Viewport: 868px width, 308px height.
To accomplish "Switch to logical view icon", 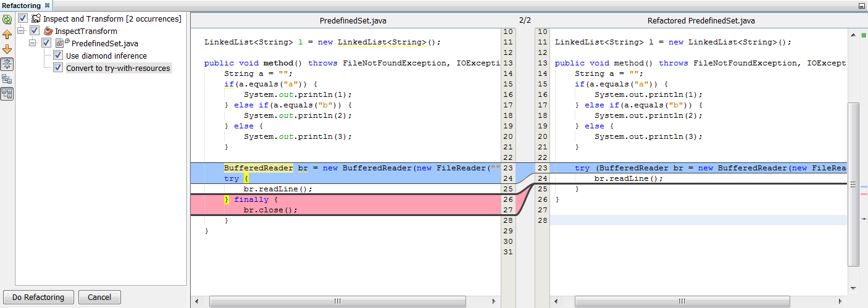I will (x=7, y=78).
